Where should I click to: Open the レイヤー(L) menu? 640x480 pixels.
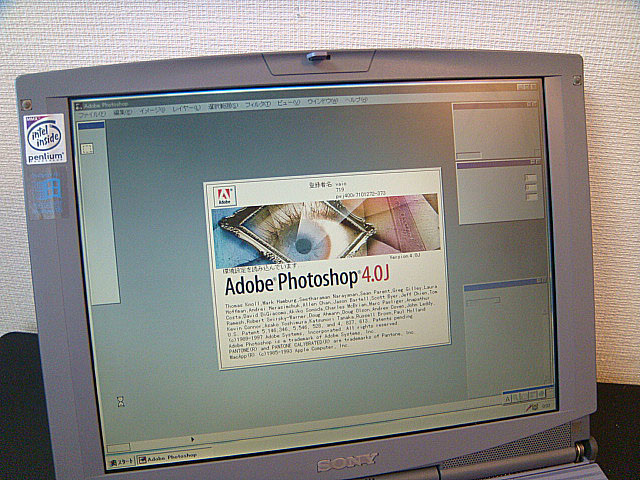coord(186,109)
